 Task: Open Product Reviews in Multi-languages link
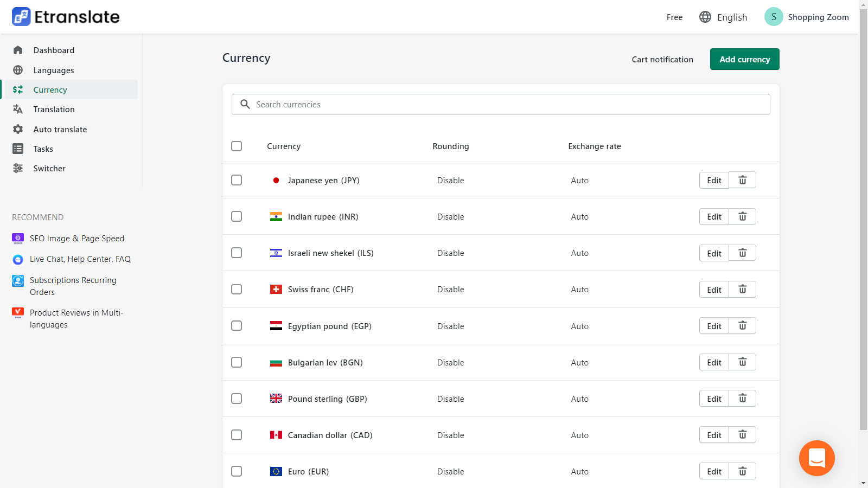tap(76, 319)
